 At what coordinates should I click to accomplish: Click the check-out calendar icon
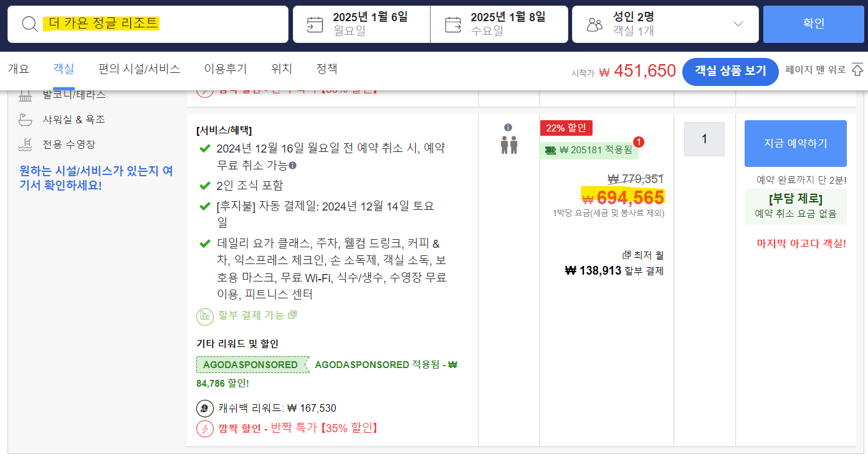tap(453, 24)
